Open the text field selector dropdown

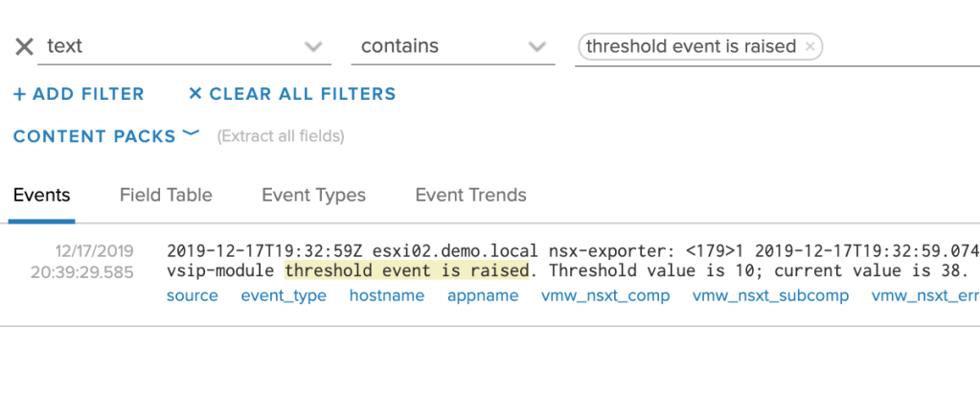pyautogui.click(x=312, y=46)
